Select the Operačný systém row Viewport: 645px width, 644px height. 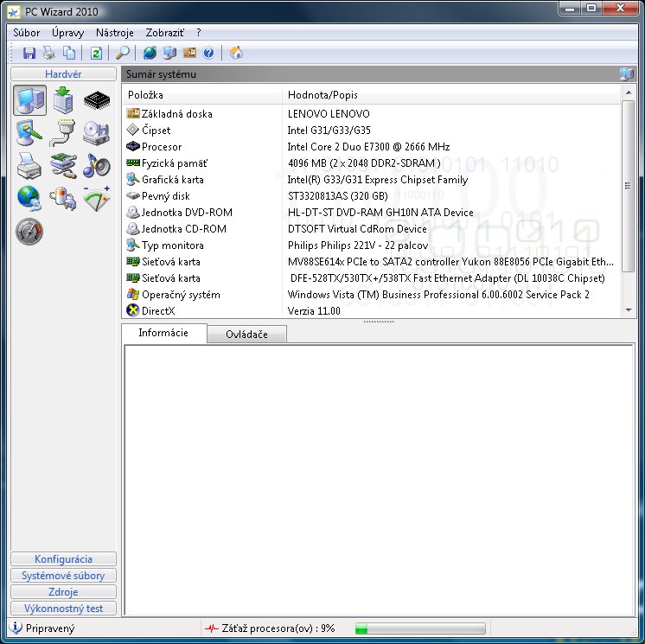pos(371,295)
